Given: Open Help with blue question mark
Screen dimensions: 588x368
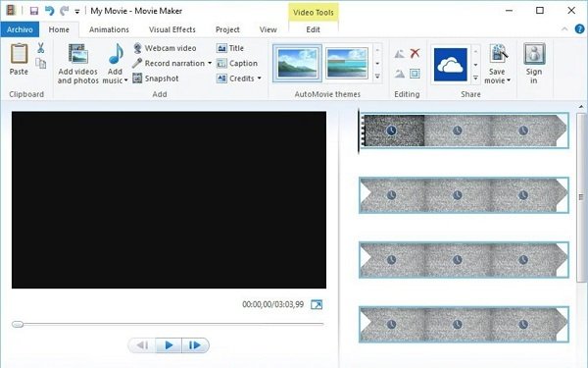Looking at the screenshot, I should point(579,28).
